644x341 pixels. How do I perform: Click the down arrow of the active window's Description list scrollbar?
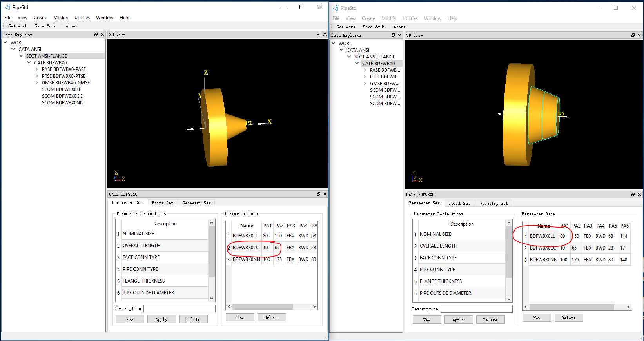coord(212,299)
